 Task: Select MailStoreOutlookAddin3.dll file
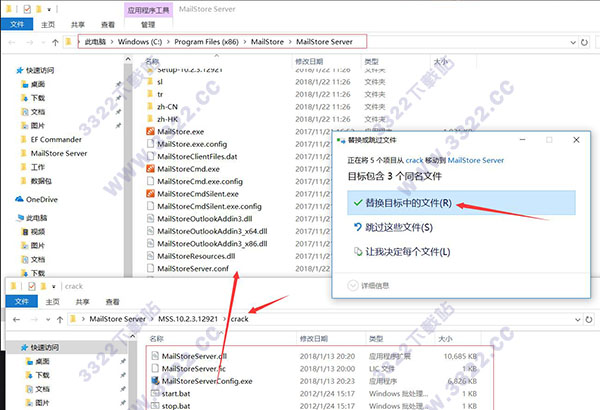[205, 219]
